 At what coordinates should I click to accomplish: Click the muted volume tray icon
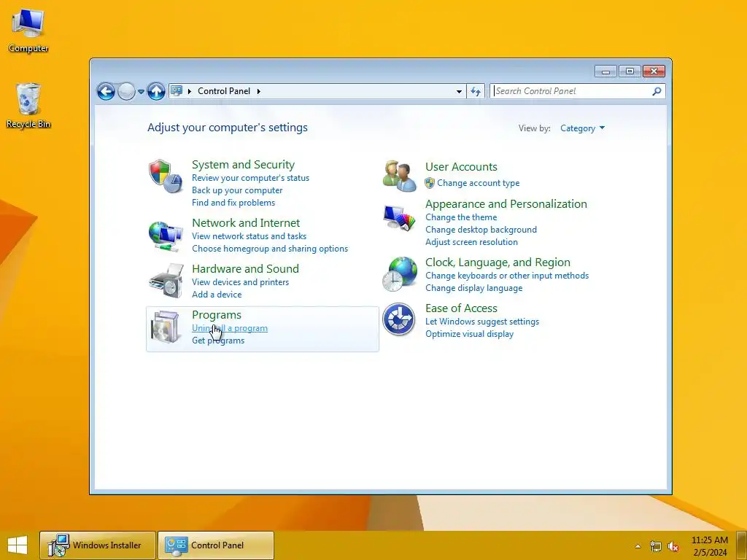coord(673,546)
